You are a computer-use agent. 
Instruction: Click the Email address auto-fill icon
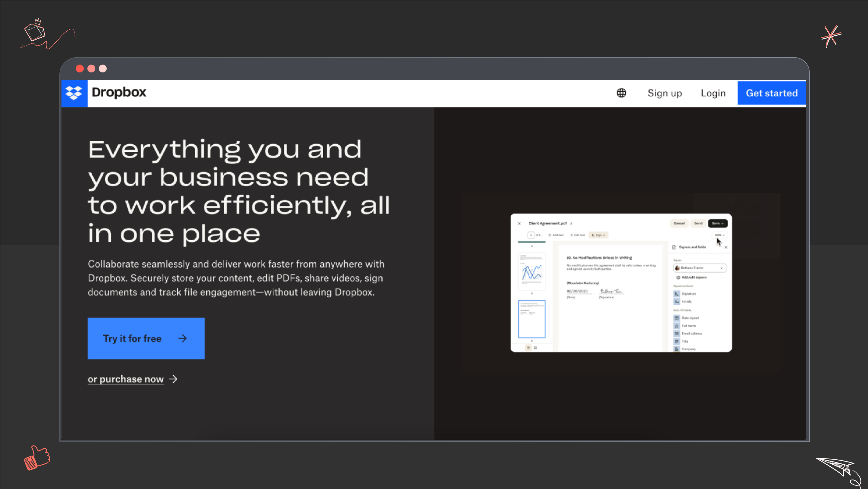[x=676, y=333]
